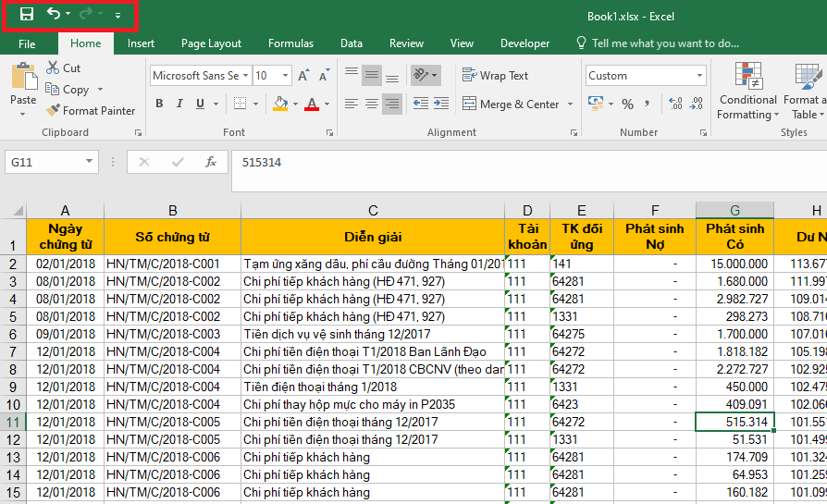Apply Percent Style number format

coord(628,104)
